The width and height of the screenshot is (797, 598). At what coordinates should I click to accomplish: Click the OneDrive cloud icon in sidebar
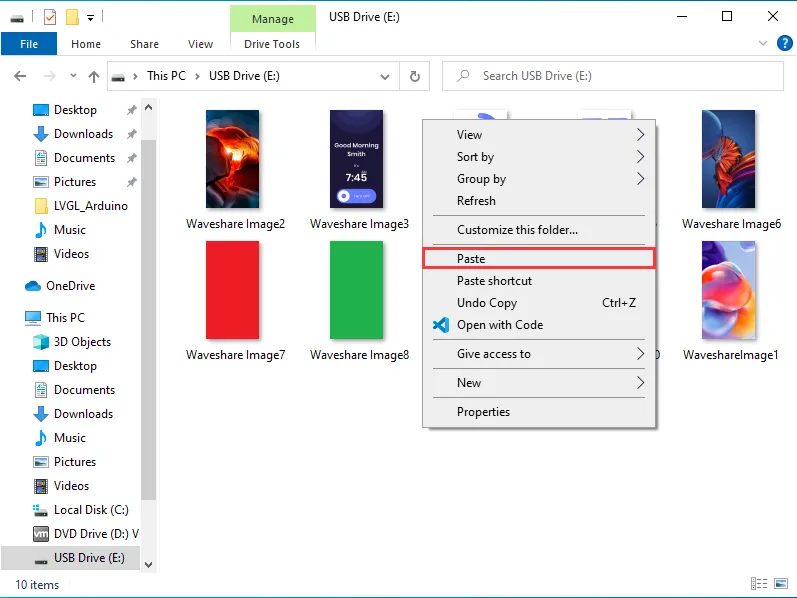pyautogui.click(x=33, y=286)
